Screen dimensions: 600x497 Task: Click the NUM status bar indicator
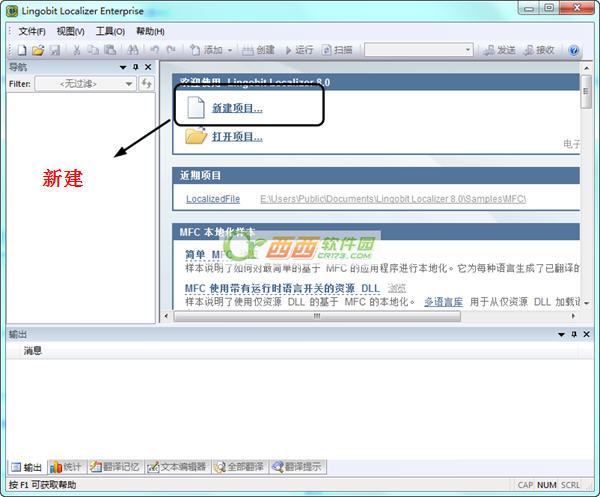click(x=546, y=485)
